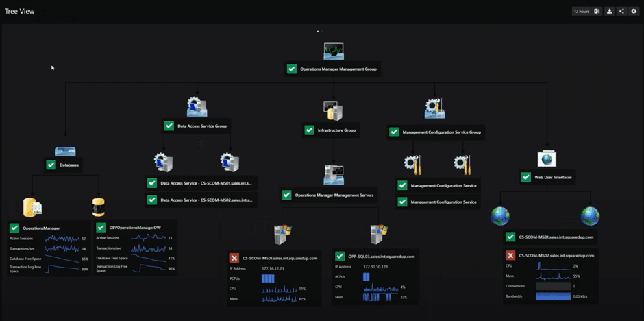Click green check beside Operations Manager Management Group
This screenshot has width=644, height=321.
click(x=292, y=69)
